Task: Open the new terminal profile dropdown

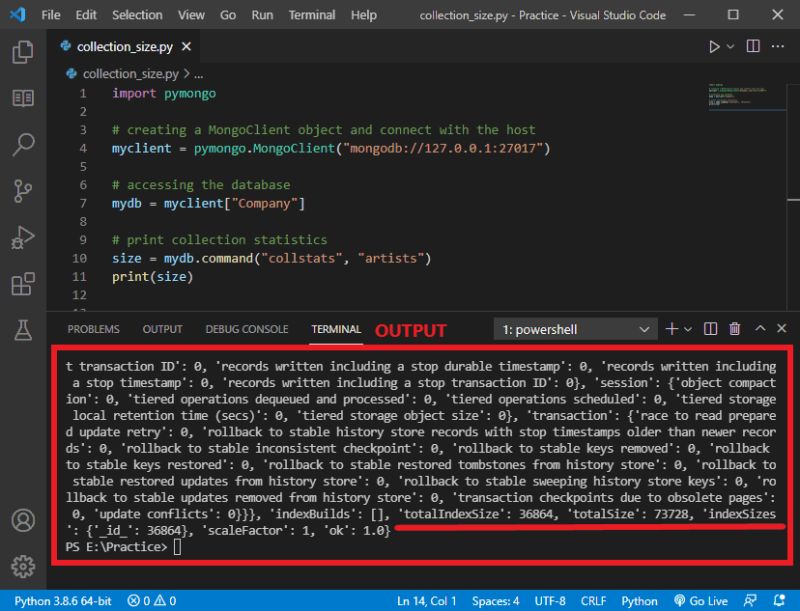Action: click(x=686, y=329)
